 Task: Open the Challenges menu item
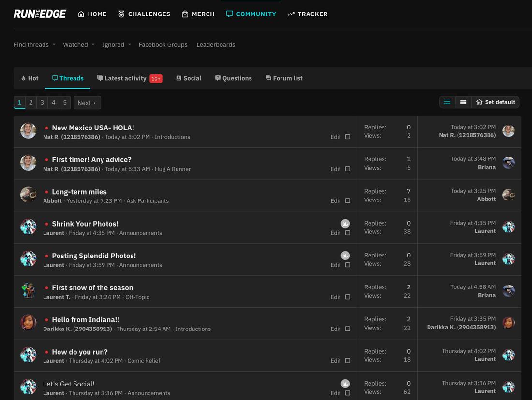[144, 14]
